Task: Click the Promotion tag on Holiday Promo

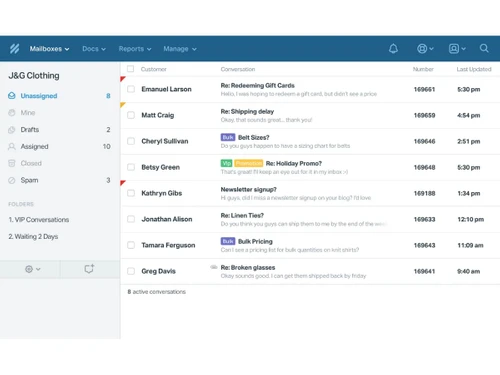Action: point(249,163)
